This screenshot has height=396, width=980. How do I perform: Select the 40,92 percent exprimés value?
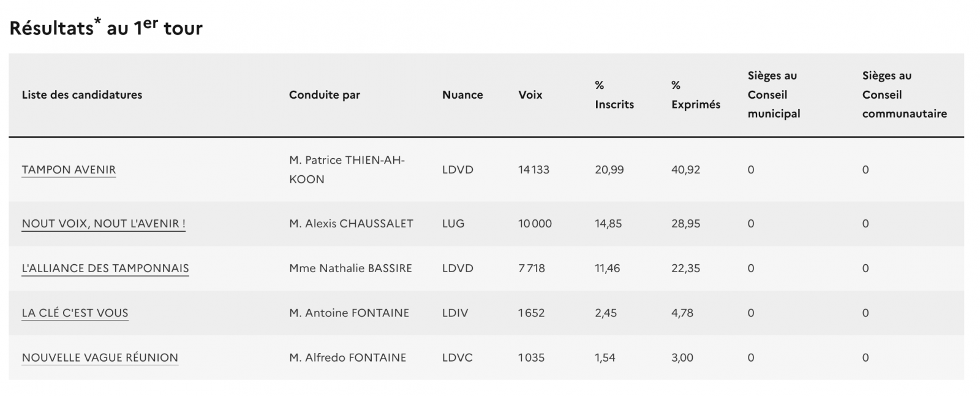(x=685, y=170)
